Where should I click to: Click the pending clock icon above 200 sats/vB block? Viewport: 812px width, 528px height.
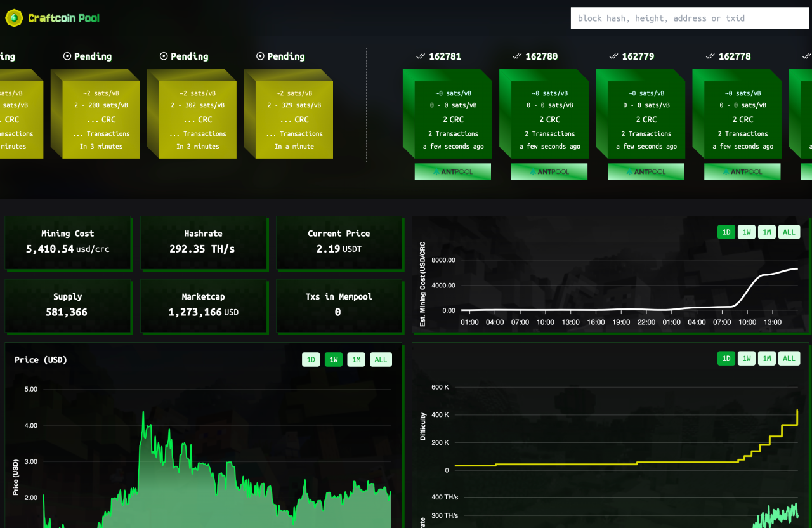click(67, 56)
